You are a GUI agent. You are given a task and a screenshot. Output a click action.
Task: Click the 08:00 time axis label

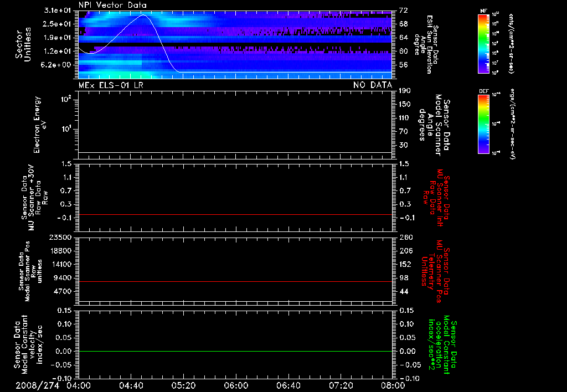[x=393, y=385]
